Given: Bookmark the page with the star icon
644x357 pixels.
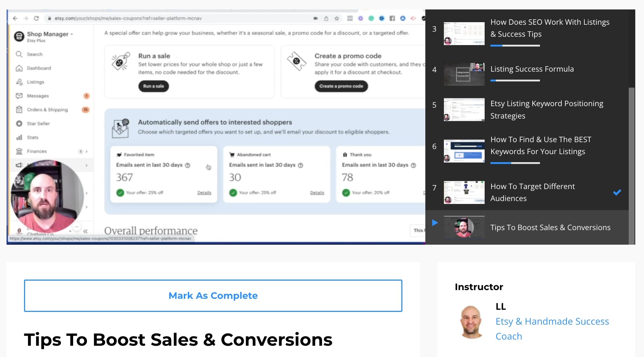Looking at the screenshot, I should click(x=337, y=18).
